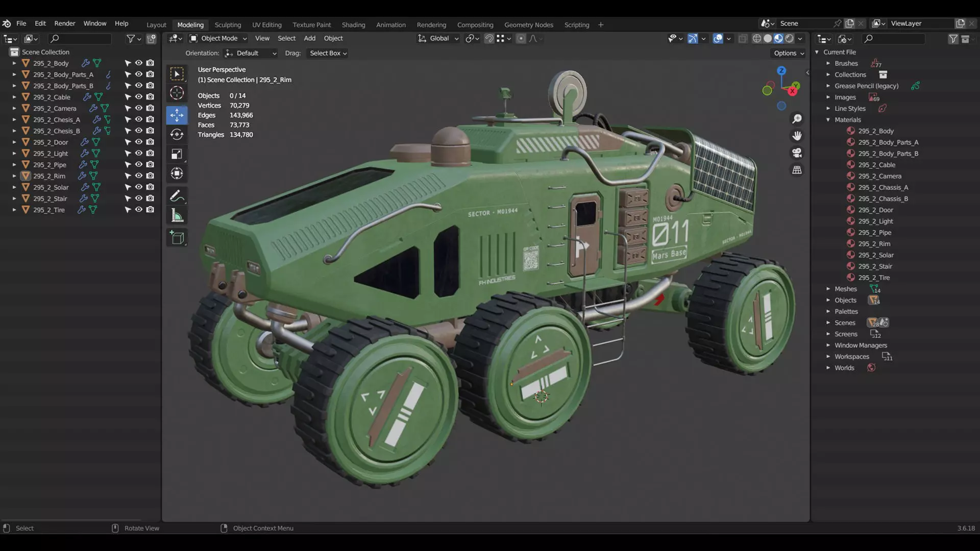Click the new collection icon in outliner
The image size is (980, 551).
click(x=152, y=39)
